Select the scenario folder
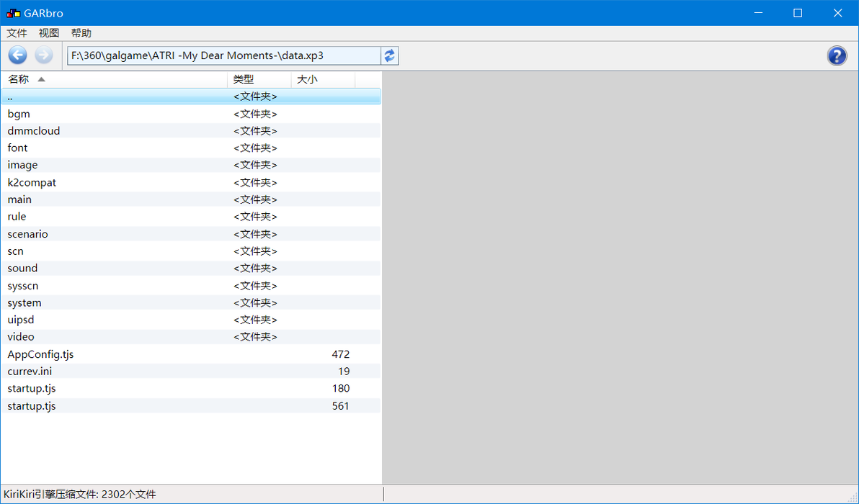Image resolution: width=859 pixels, height=504 pixels. tap(191, 234)
